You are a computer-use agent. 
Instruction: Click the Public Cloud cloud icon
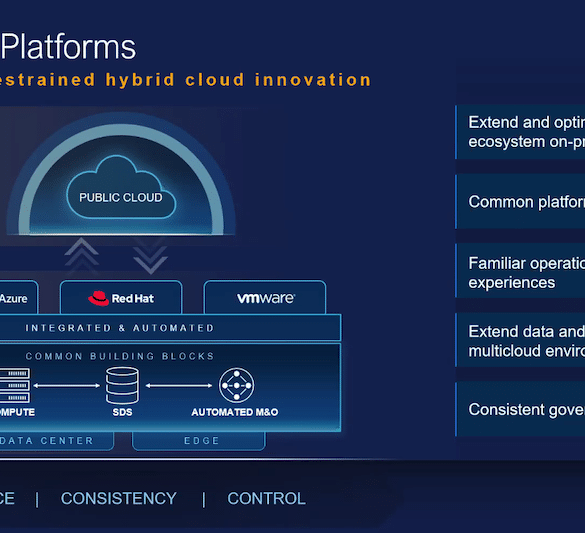pyautogui.click(x=121, y=187)
